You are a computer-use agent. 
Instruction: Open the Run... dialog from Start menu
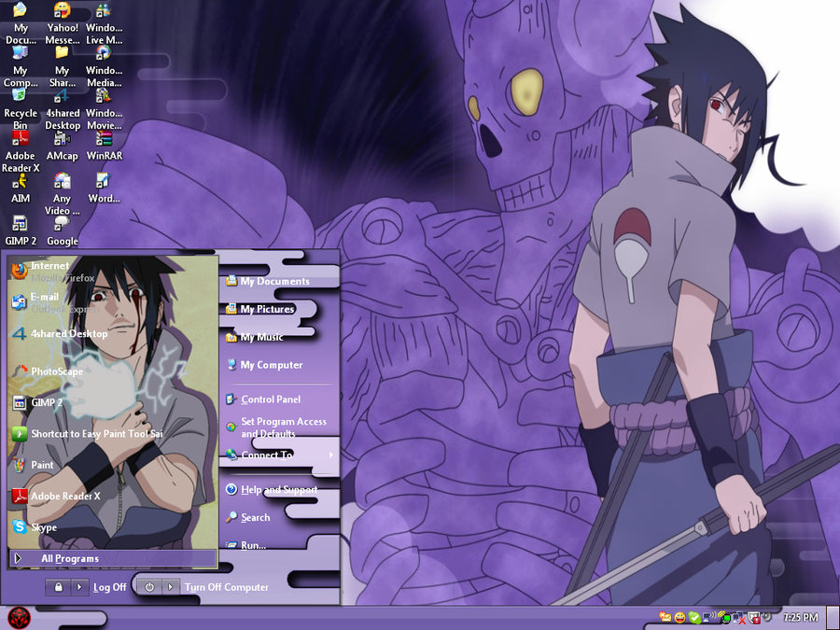(x=245, y=545)
